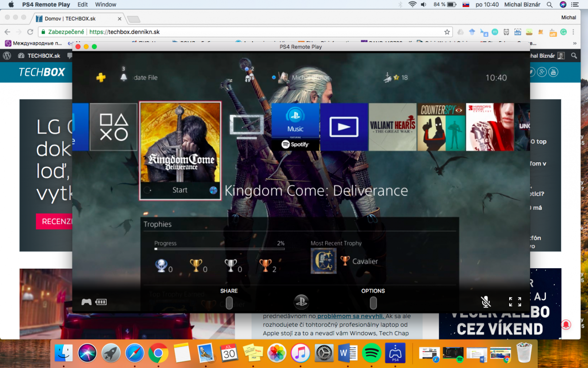Image resolution: width=588 pixels, height=368 pixels.
Task: Bookmark this page with the star
Action: click(x=447, y=32)
